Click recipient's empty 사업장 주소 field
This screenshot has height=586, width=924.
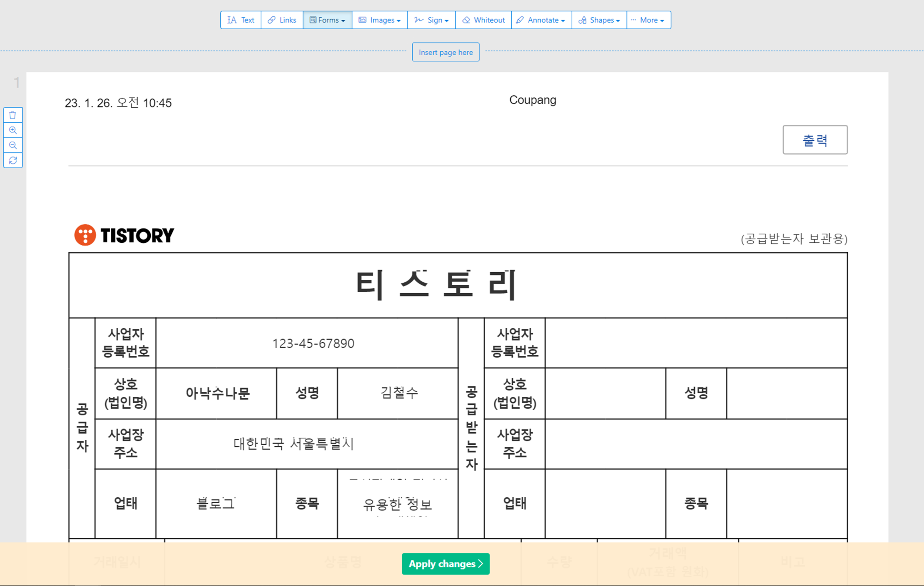click(696, 444)
